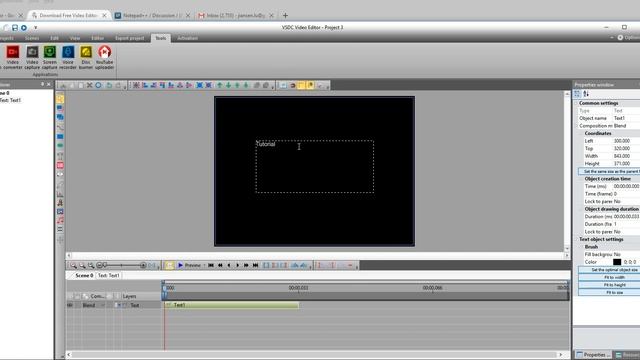
Task: Step one frame forward
Action: pyautogui.click(x=238, y=265)
